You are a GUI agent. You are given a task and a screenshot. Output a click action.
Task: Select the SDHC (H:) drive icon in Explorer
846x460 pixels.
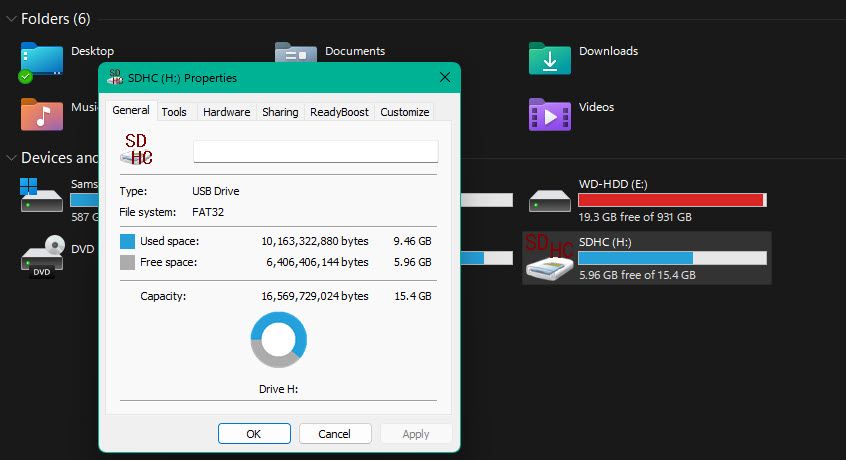(x=550, y=257)
